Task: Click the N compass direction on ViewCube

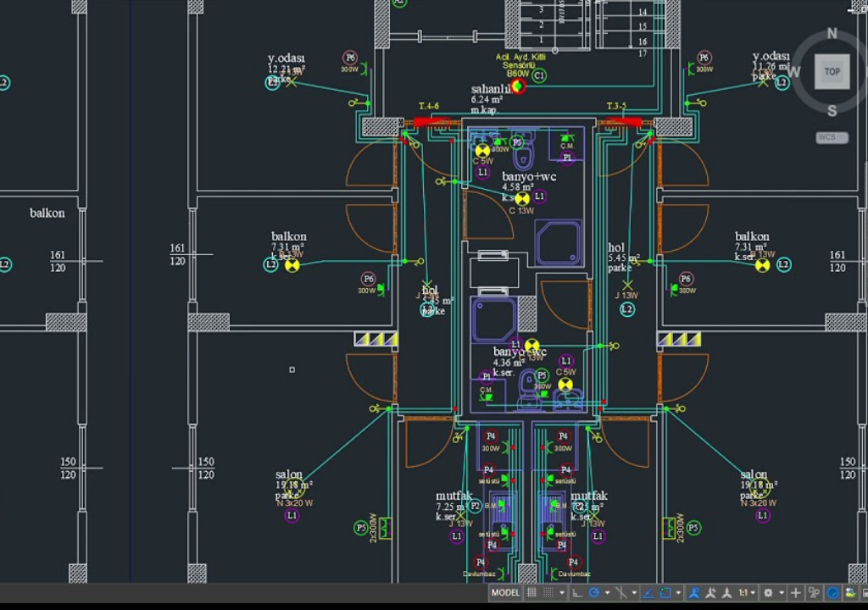Action: click(832, 34)
